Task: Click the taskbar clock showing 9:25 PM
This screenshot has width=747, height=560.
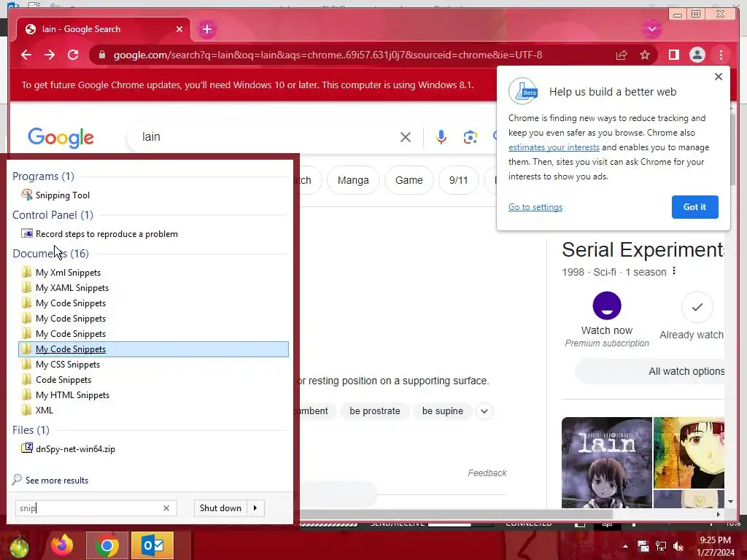Action: point(715,546)
